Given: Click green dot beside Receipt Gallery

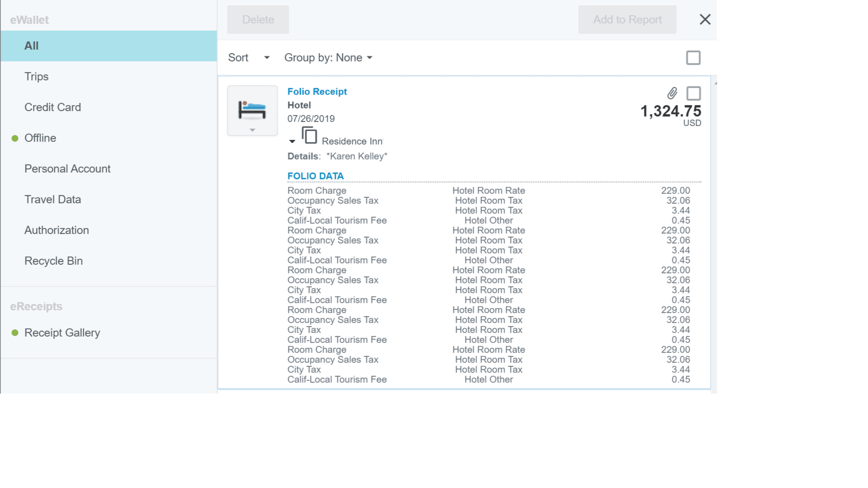Looking at the screenshot, I should (15, 333).
